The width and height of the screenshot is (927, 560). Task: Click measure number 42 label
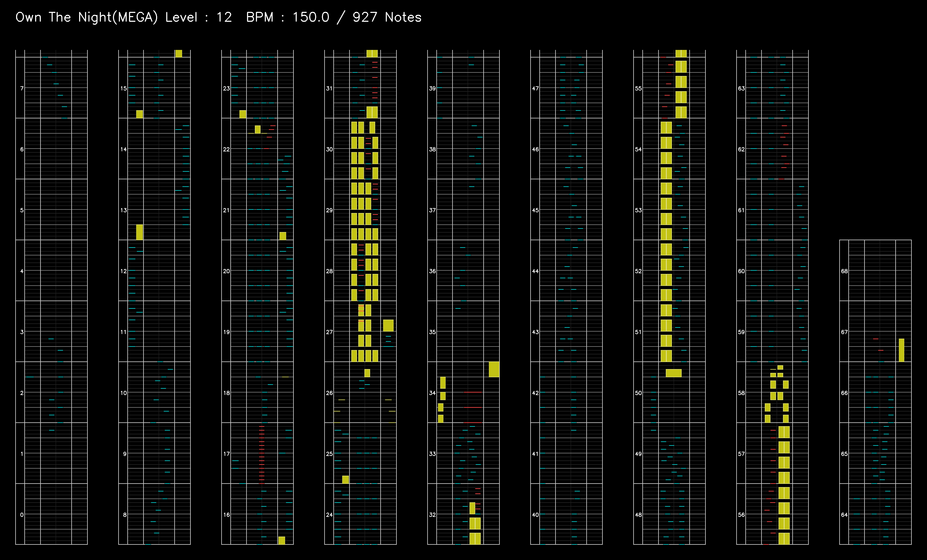tap(536, 393)
